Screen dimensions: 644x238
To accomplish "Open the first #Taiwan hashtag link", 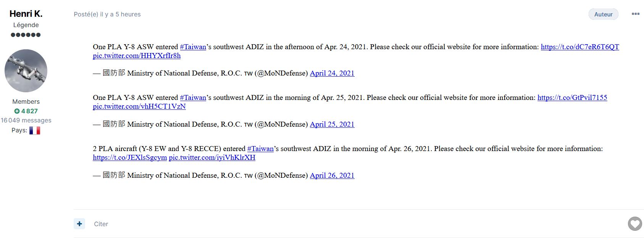I will click(193, 47).
